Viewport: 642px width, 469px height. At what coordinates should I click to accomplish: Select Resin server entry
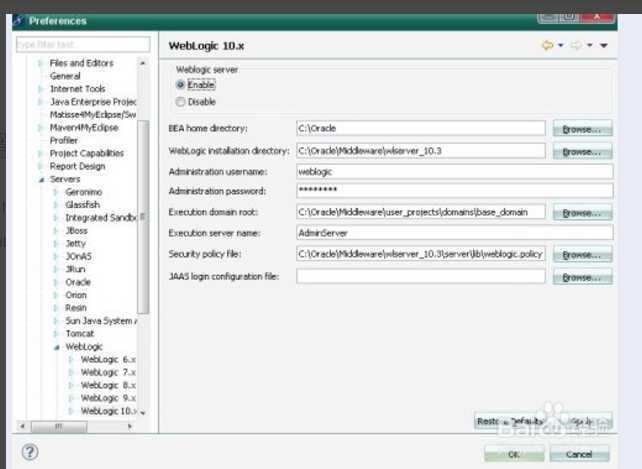click(76, 308)
